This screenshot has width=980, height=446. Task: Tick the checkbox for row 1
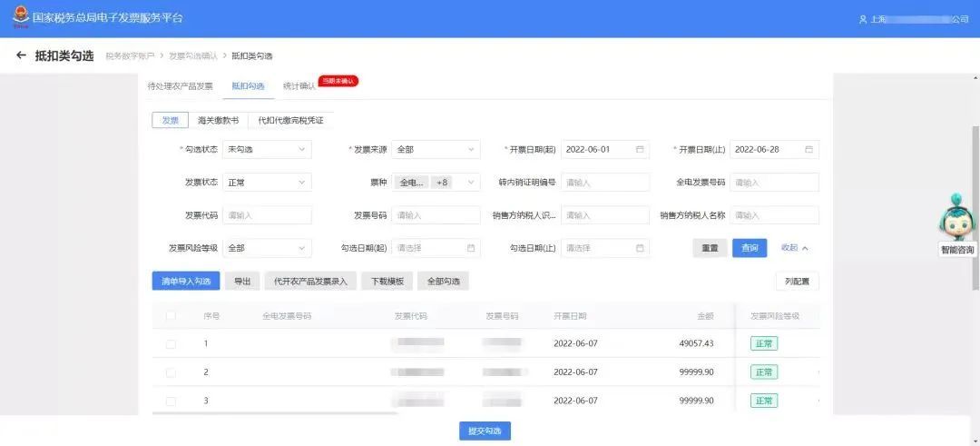coord(171,344)
